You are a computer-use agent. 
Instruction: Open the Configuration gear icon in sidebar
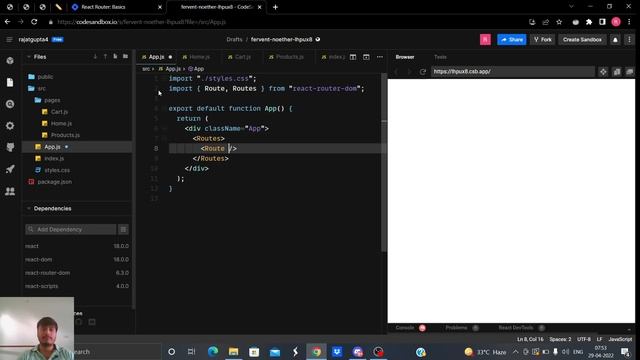click(10, 126)
